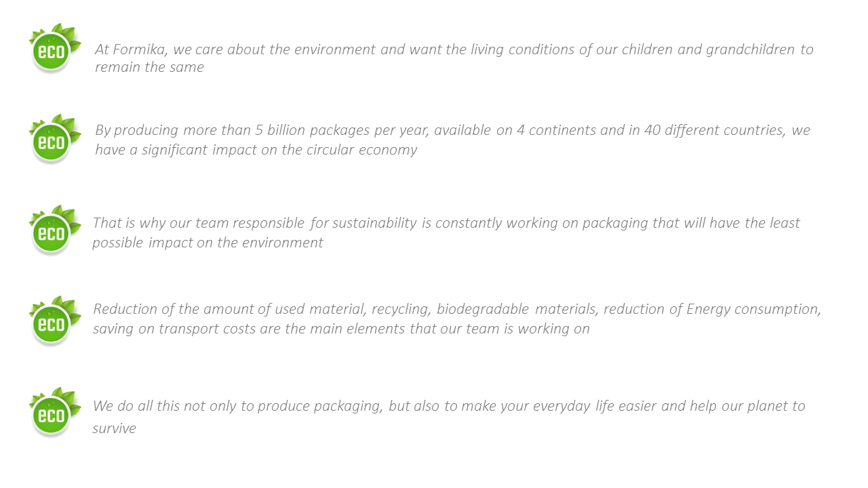Click the word 'biodegradable'
Screen dimensions: 868x488
482,309
